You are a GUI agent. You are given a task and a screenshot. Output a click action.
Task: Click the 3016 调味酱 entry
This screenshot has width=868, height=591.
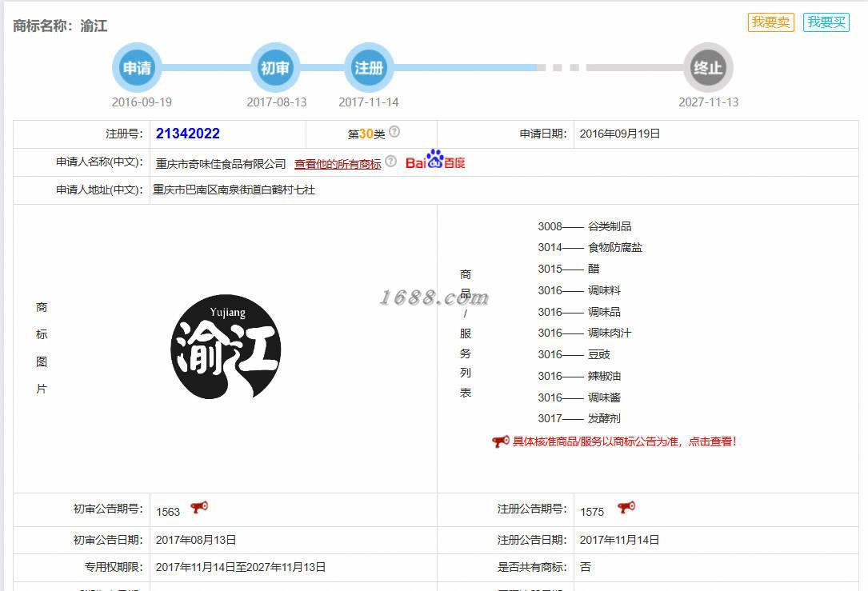tap(579, 398)
